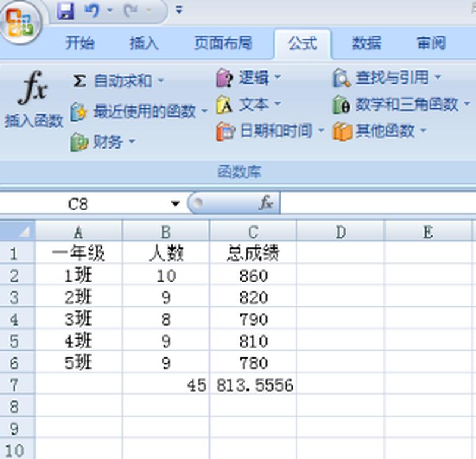
Task: Click the Redo arrow icon
Action: click(x=131, y=11)
